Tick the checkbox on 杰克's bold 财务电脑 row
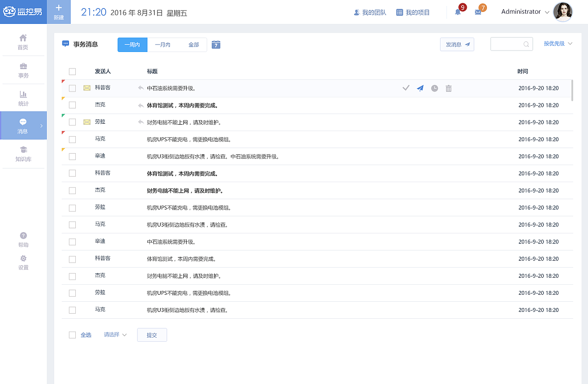588x384 pixels. (72, 190)
